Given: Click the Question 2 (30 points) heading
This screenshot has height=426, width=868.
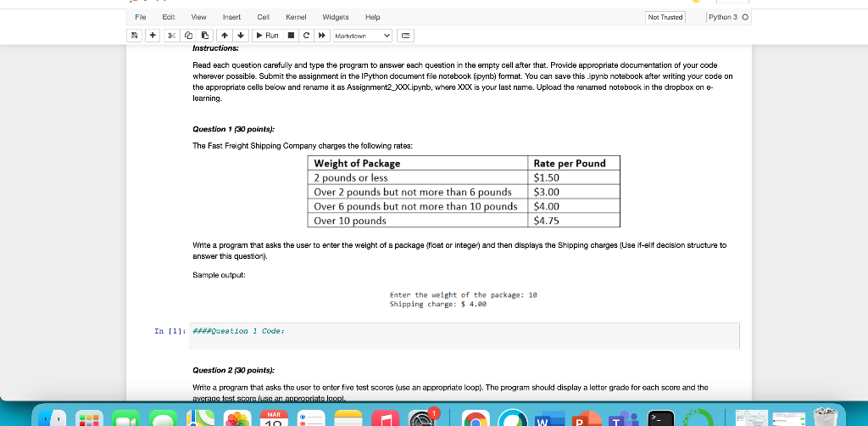Looking at the screenshot, I should point(233,370).
